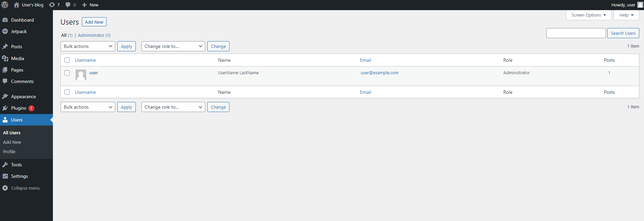The width and height of the screenshot is (644, 221).
Task: Focus the search users input field
Action: (x=576, y=33)
